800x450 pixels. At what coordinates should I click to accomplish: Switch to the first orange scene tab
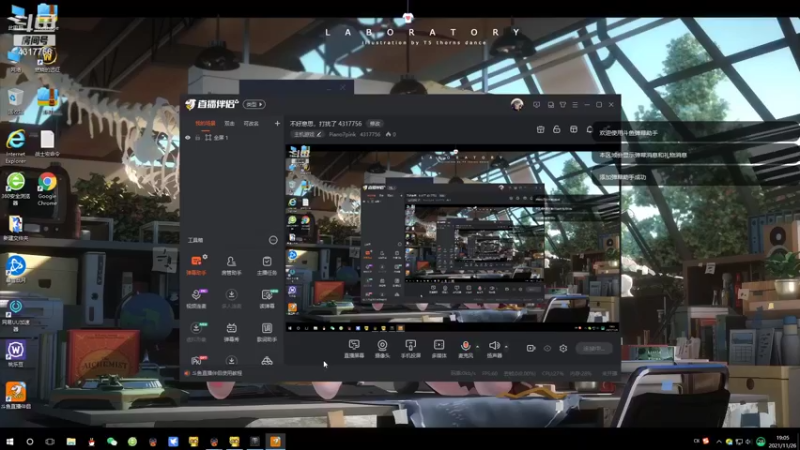pyautogui.click(x=205, y=123)
